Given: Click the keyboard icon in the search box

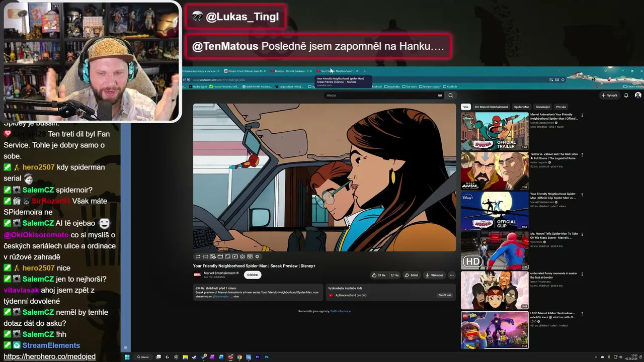Looking at the screenshot, I should click(x=440, y=96).
